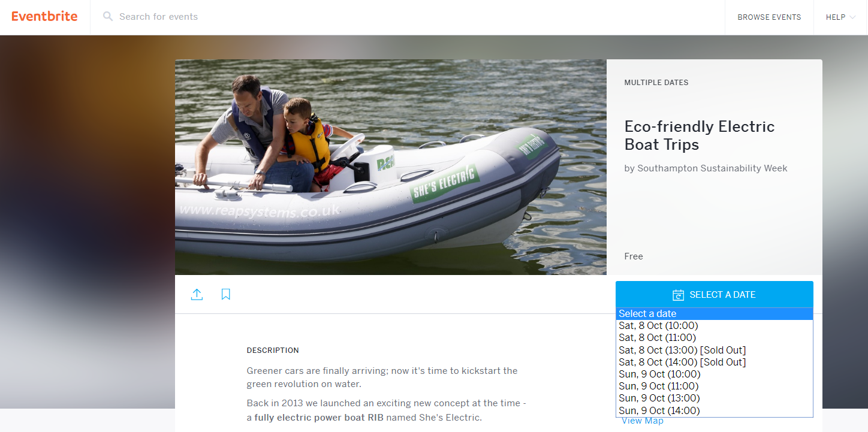Click the search magnifier icon

pos(108,17)
